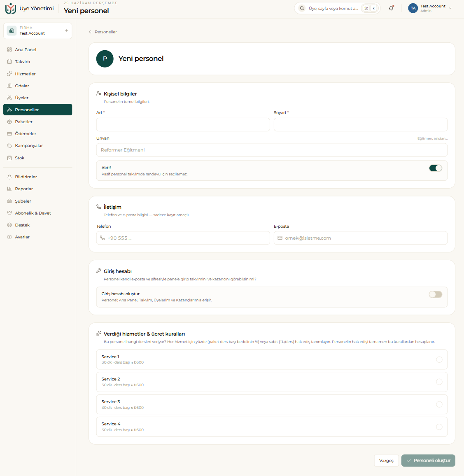This screenshot has height=476, width=464.
Task: Click the Vazgeç button
Action: click(x=386, y=460)
